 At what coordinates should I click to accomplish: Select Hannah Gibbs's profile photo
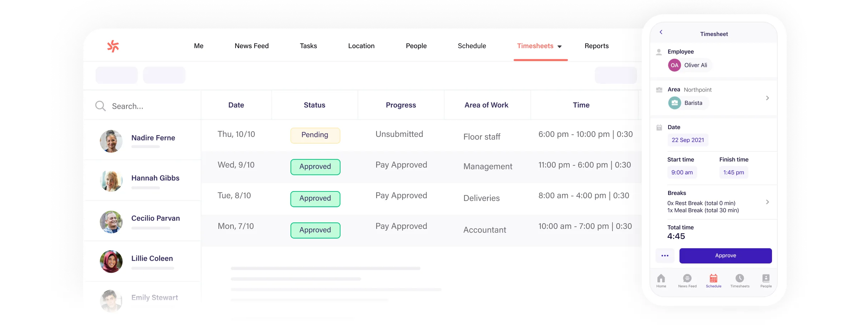tap(111, 181)
